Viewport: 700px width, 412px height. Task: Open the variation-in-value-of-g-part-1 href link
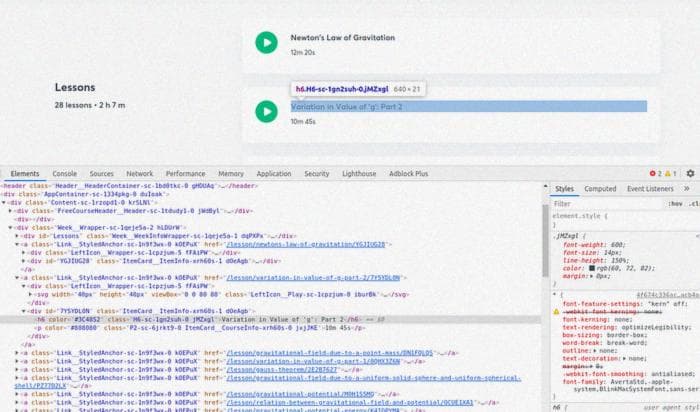[313, 362]
